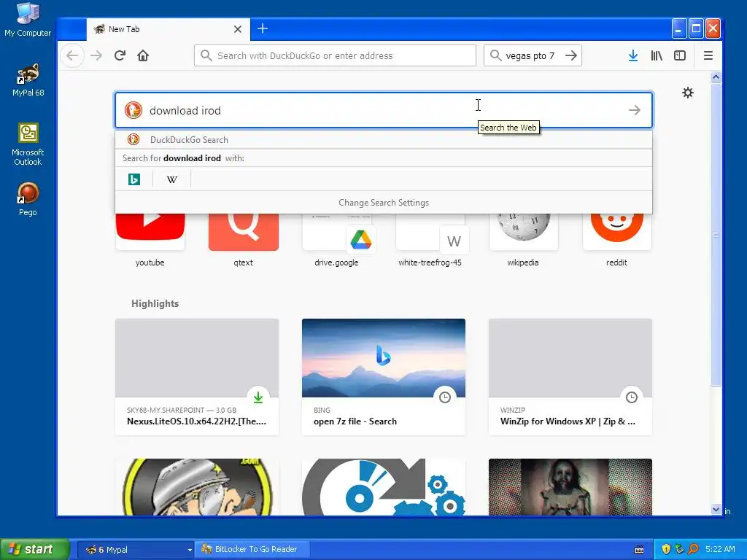Reload the current page
This screenshot has height=560, width=747.
tap(120, 55)
